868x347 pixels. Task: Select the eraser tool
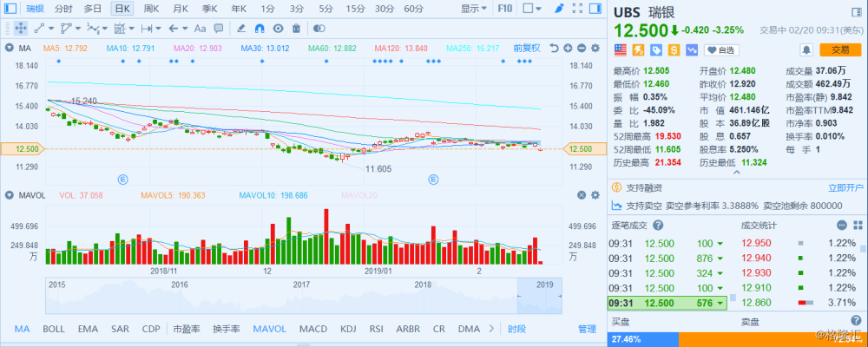241,29
